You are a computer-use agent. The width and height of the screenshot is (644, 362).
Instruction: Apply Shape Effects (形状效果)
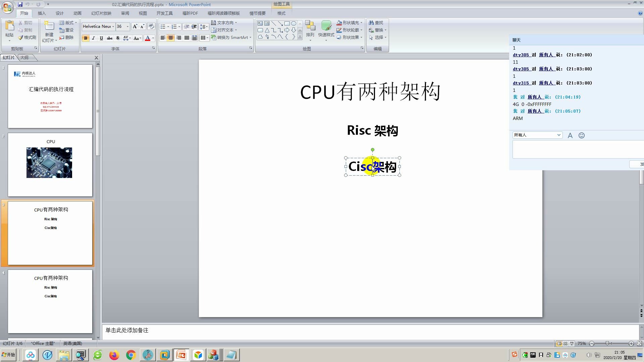[349, 37]
